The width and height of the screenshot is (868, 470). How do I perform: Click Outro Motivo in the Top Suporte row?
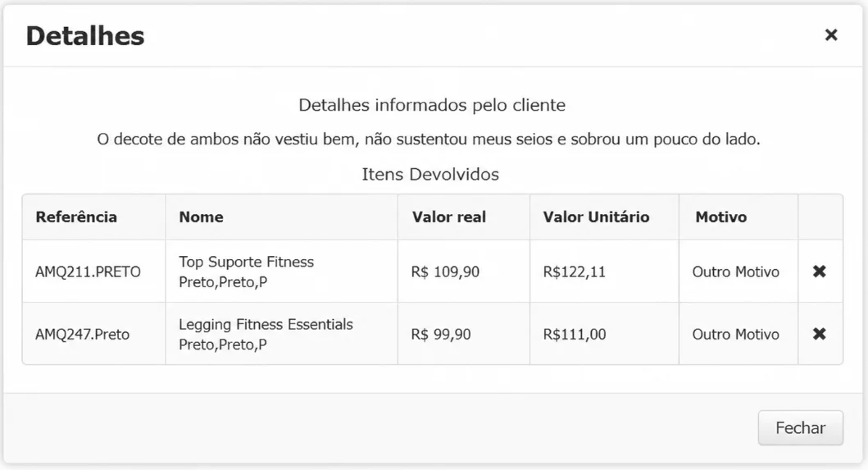(x=736, y=272)
